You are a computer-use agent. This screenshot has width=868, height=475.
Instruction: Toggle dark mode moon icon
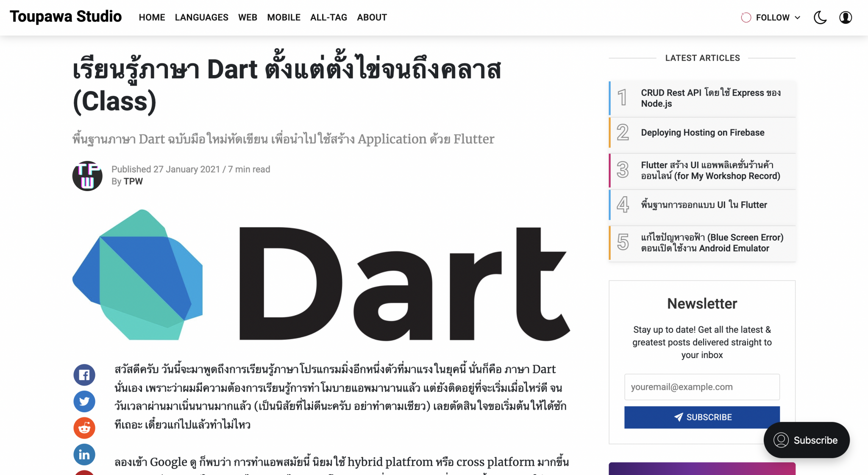(820, 17)
